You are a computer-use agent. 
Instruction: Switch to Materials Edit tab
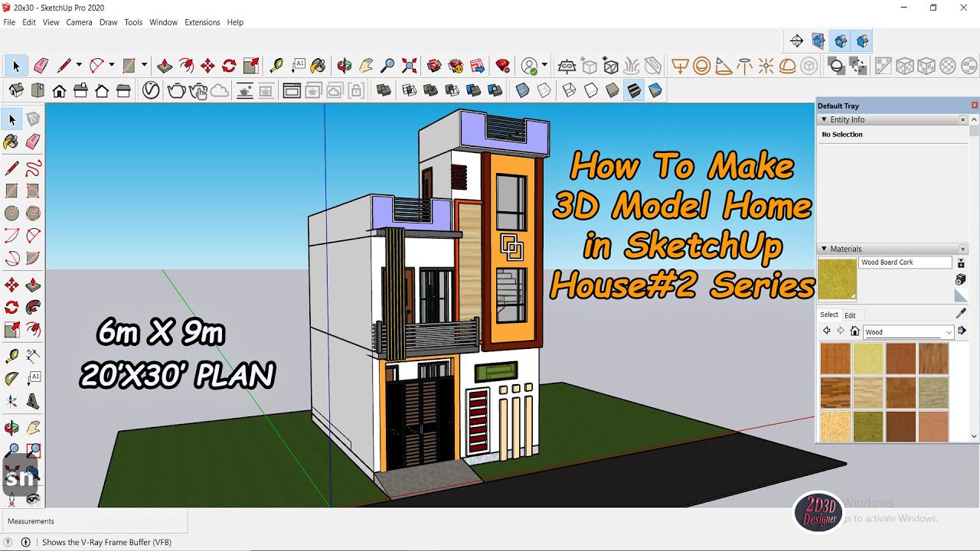[x=850, y=315]
